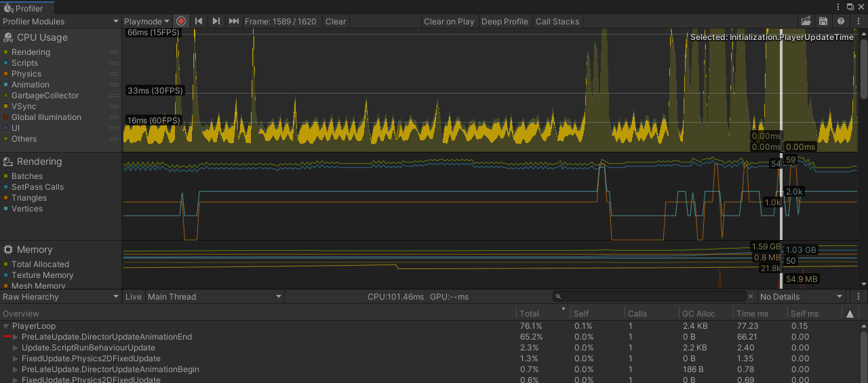Open the Profiler Modules dropdown

[x=60, y=22]
